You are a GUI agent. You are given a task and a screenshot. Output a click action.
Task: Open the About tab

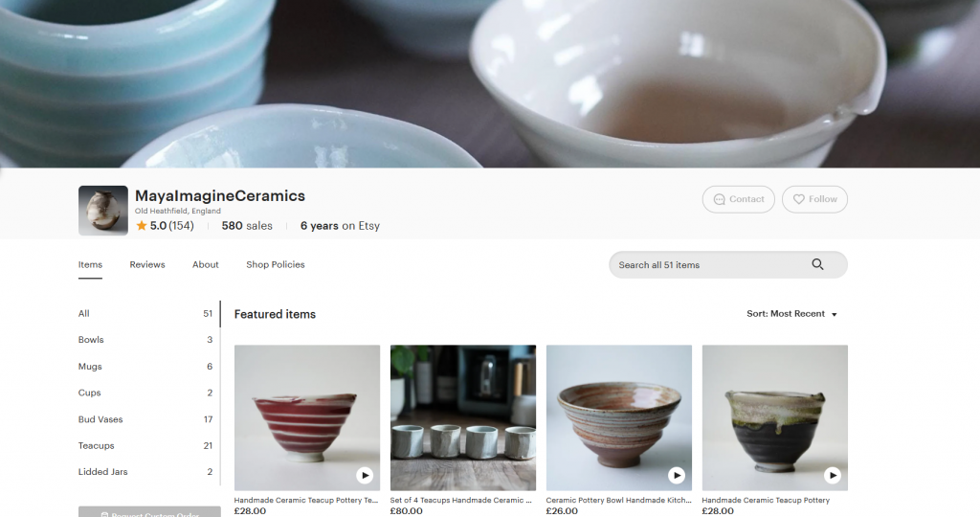pos(206,265)
